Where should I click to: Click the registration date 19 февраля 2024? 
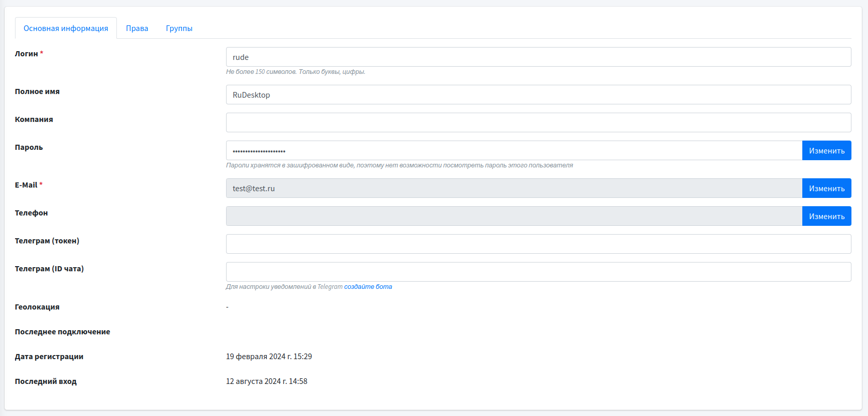click(x=268, y=357)
